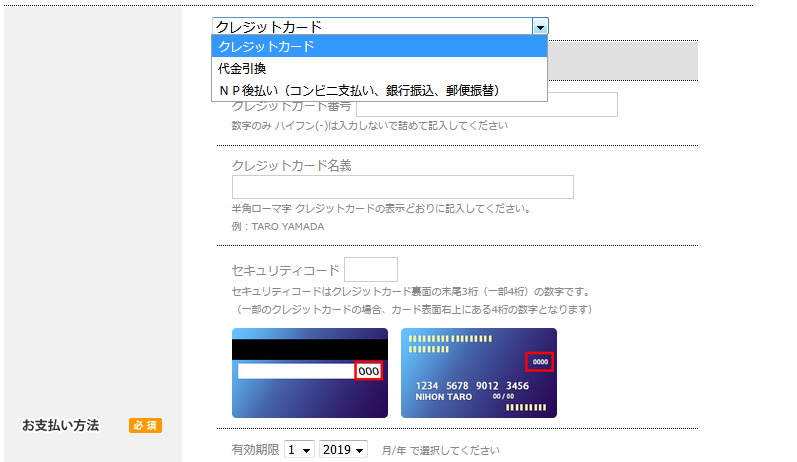Open the expiry year 2019 dropdown
Image resolution: width=797 pixels, height=462 pixels.
click(x=344, y=450)
